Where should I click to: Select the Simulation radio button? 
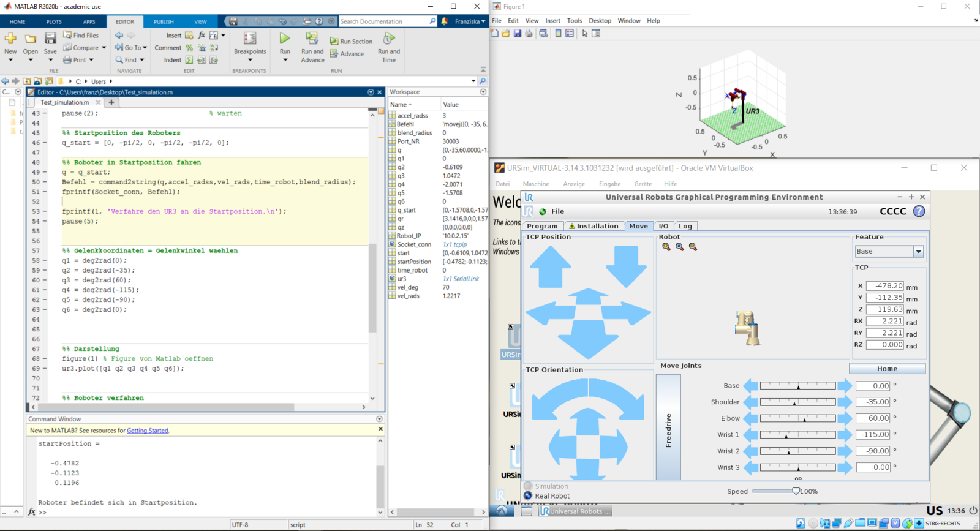point(528,486)
